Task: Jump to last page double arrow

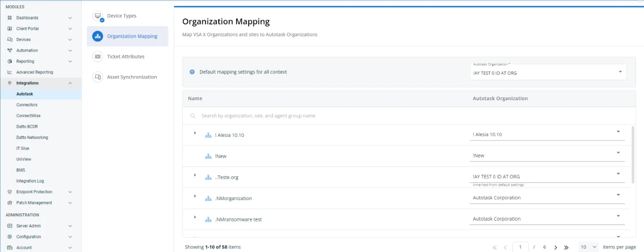Action: click(x=566, y=248)
